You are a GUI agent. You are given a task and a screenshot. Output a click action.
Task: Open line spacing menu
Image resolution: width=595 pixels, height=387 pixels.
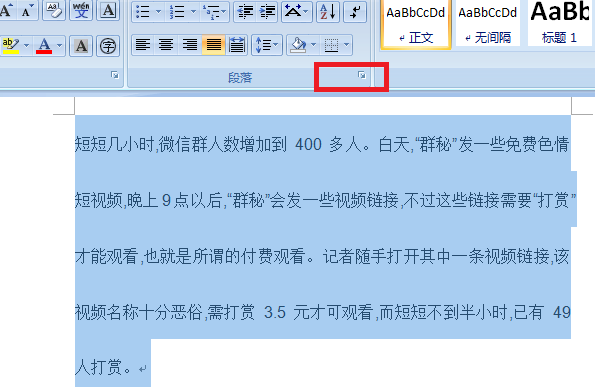(267, 45)
